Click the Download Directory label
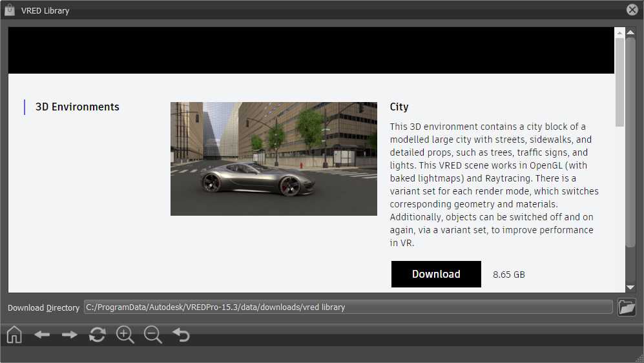 [x=43, y=307]
